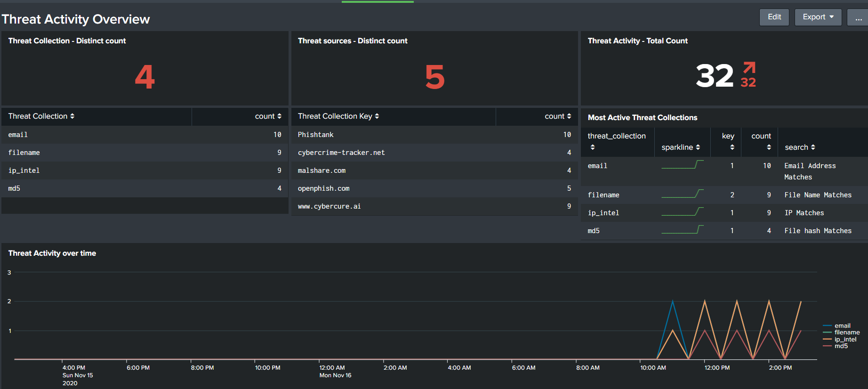
Task: Click 'File Name Matches' search cell
Action: pos(818,195)
